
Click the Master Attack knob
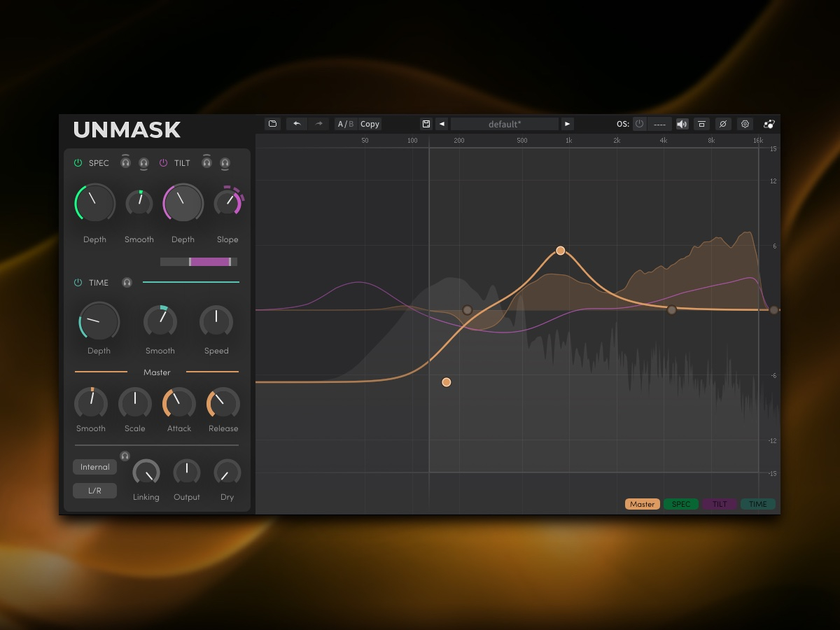[x=179, y=404]
